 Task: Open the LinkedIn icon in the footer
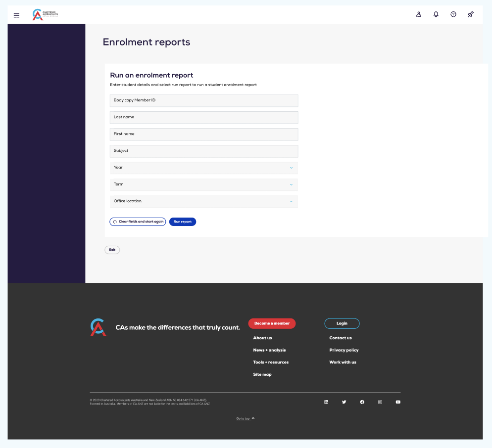(x=326, y=402)
